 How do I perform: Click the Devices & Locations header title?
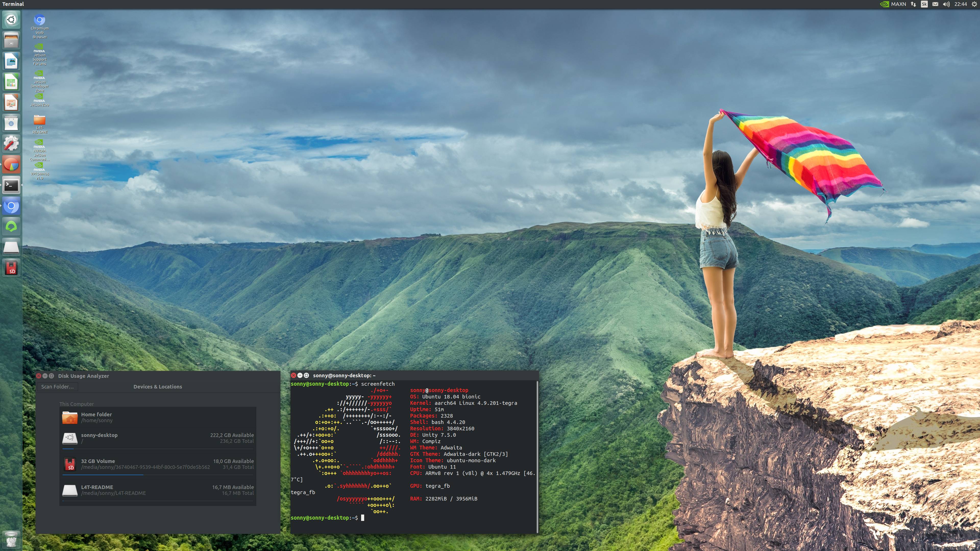pos(157,386)
